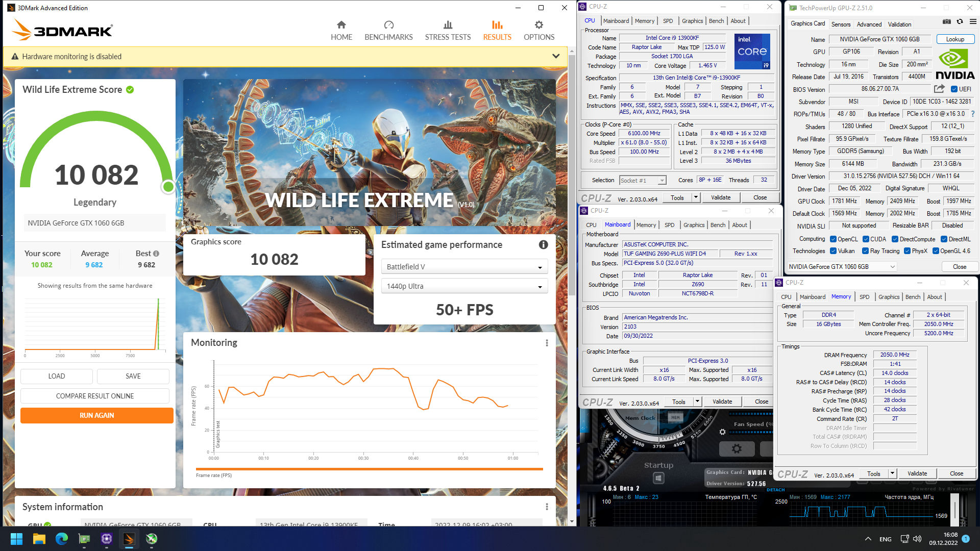Open Tools dropdown arrow in CPU tab window
This screenshot has height=551, width=980.
click(695, 197)
